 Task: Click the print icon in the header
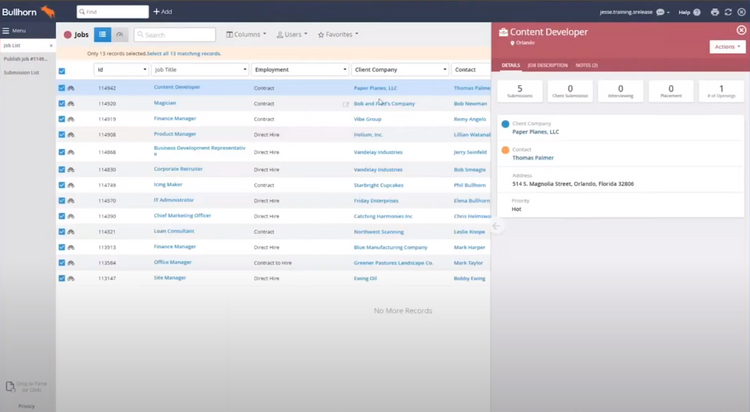pyautogui.click(x=715, y=12)
